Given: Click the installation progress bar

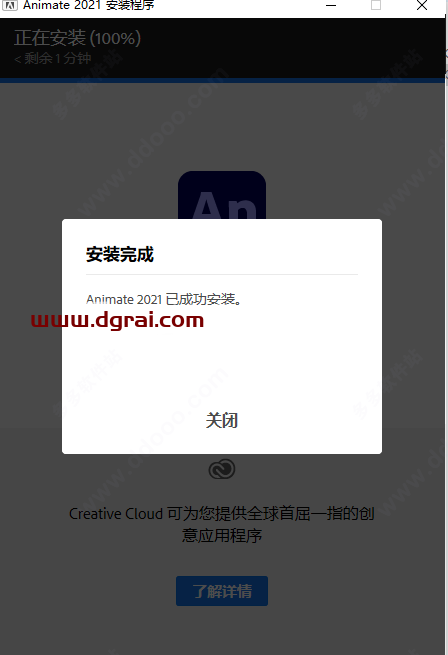Looking at the screenshot, I should point(222,80).
